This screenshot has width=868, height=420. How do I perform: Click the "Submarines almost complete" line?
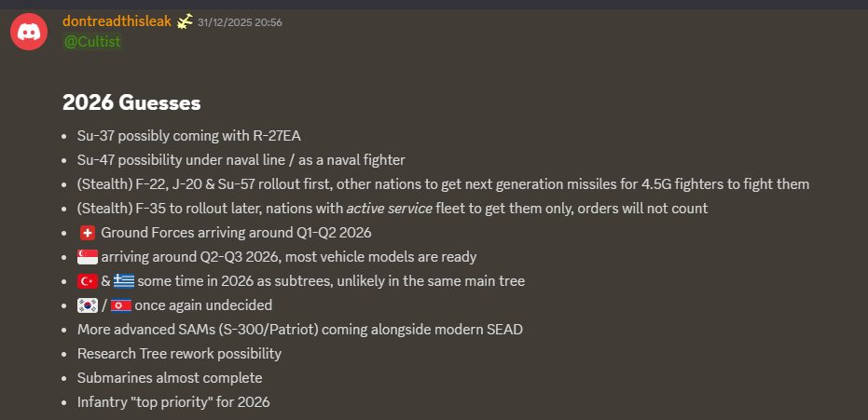(170, 378)
